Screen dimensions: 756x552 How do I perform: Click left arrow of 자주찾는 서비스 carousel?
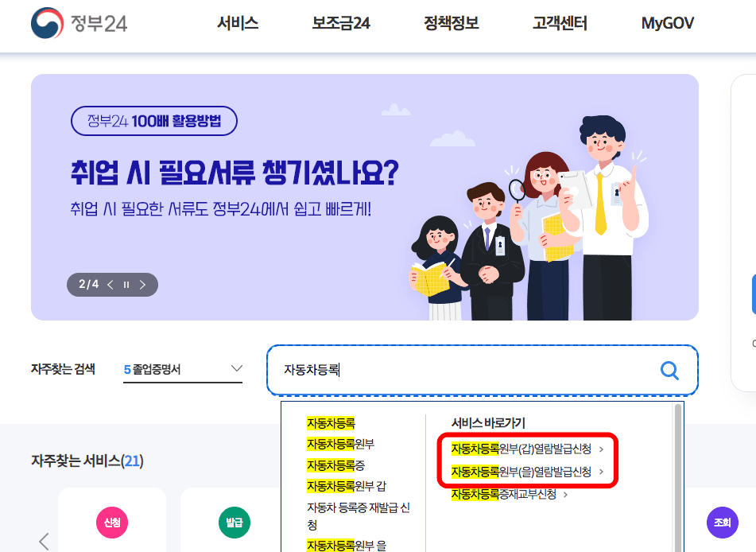[44, 542]
